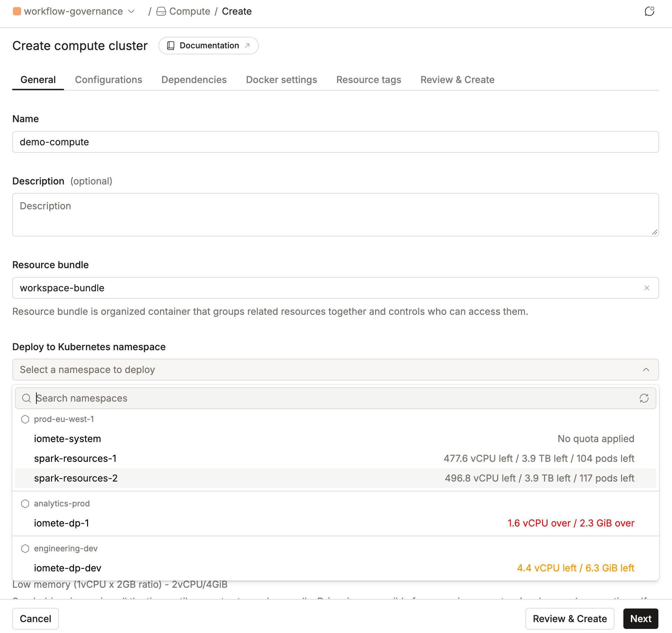
Task: Clear the workspace-bundle selection with X icon
Action: pos(646,288)
